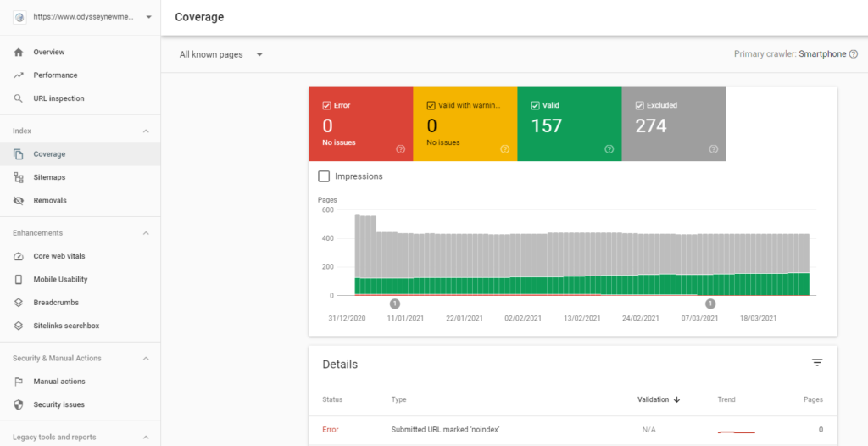Toggle the Valid checkbox

pos(535,105)
